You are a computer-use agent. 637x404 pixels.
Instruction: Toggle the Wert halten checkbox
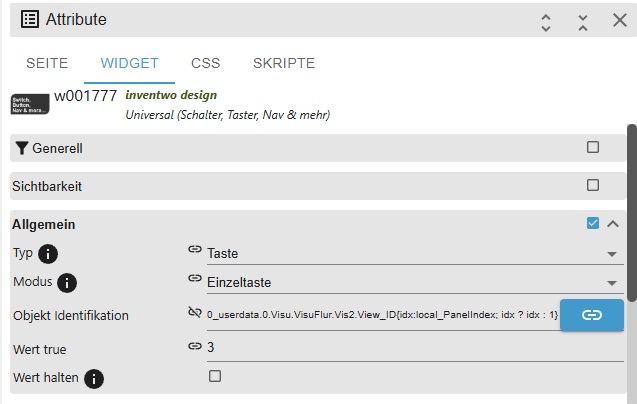click(214, 376)
